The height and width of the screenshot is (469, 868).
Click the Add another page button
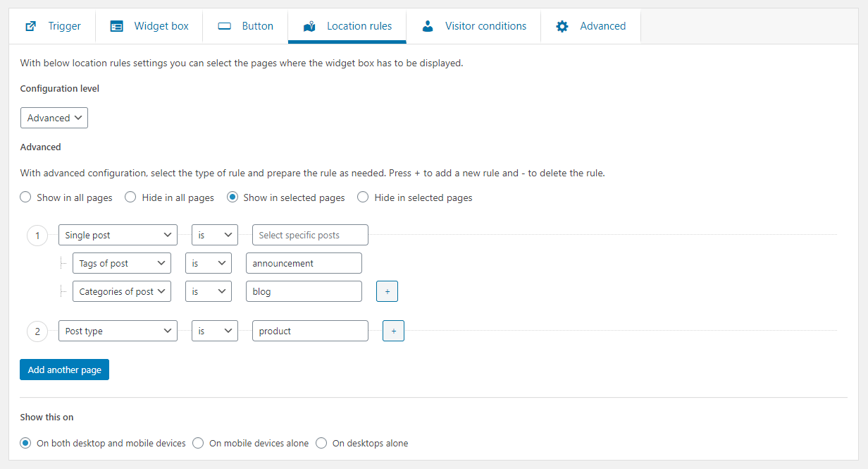coord(64,370)
